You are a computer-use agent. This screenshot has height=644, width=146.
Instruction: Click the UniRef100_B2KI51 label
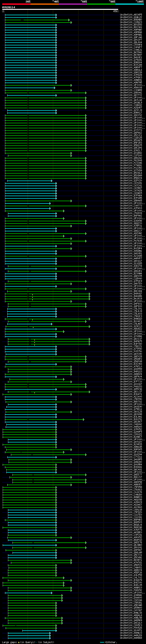point(131,419)
